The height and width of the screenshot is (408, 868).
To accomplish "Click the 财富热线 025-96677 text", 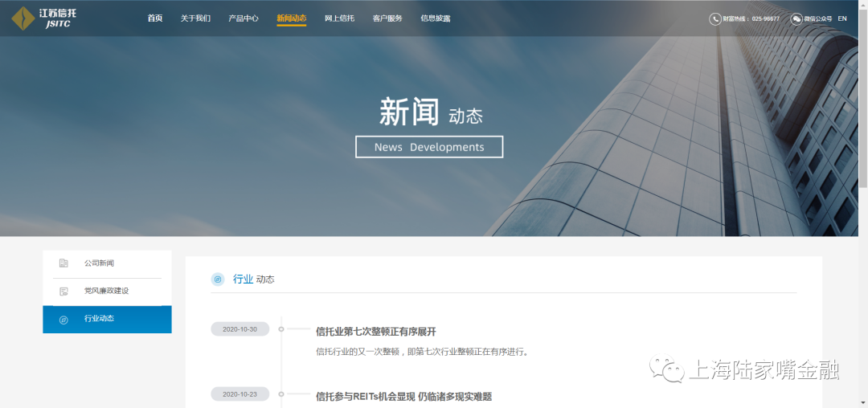I will pos(751,18).
